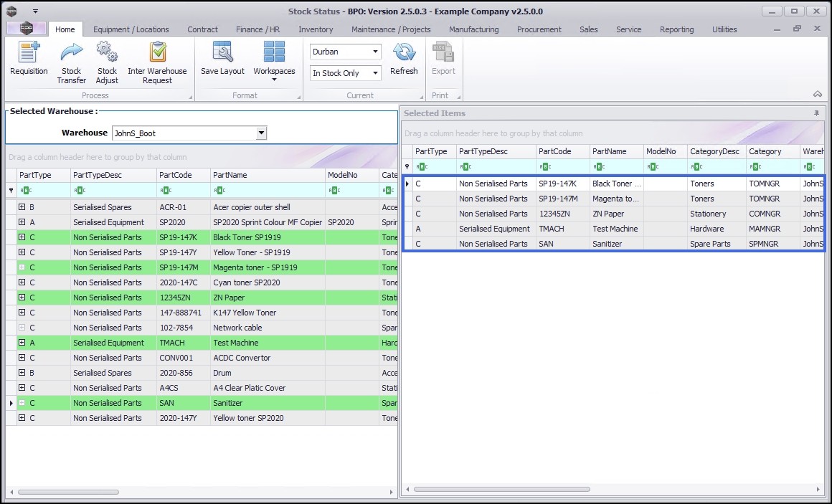Viewport: 832px width, 504px height.
Task: Open the Durban site dropdown
Action: tap(376, 52)
